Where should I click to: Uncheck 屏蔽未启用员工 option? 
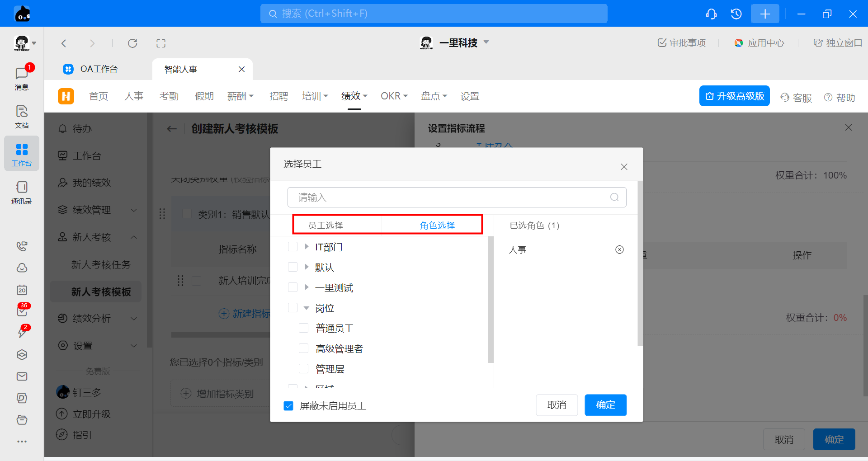[x=288, y=406]
